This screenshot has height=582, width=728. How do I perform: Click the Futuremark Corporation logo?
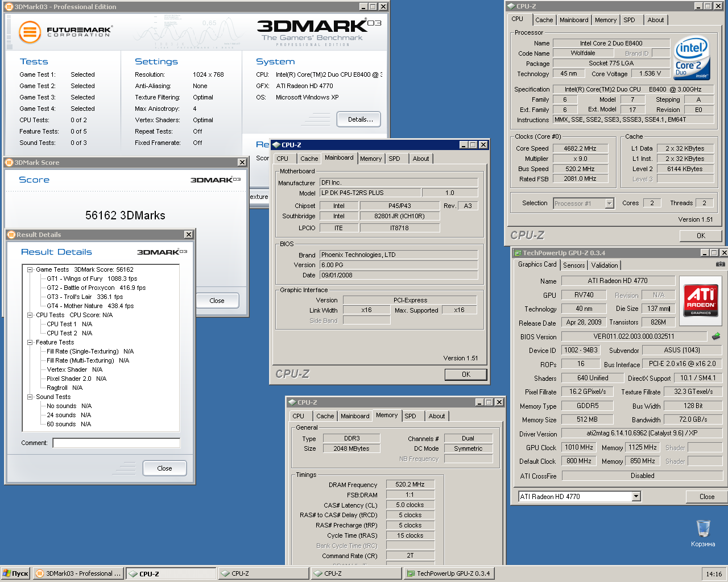65,32
